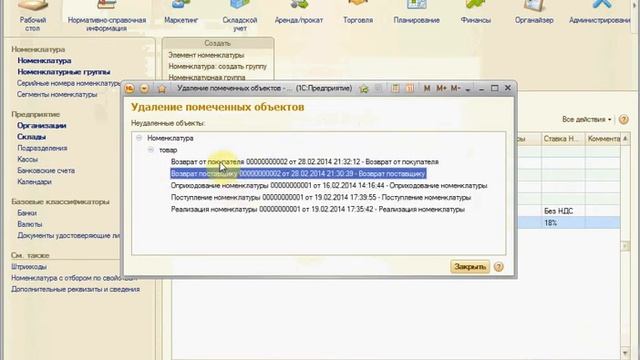Open Банковские счета link
Viewport: 640px width, 360px height.
coord(46,170)
